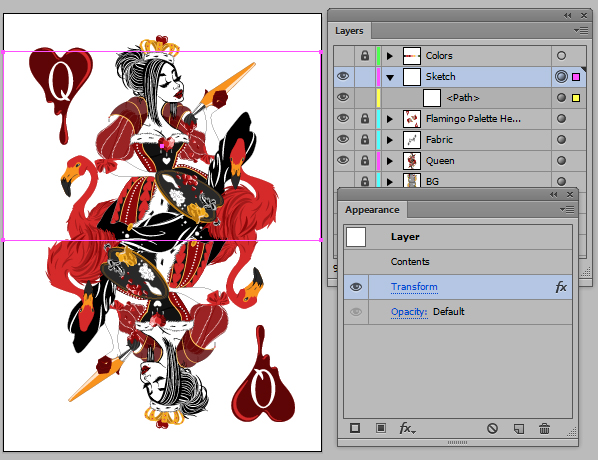Click the <Path> thumbnail
The width and height of the screenshot is (598, 460).
pyautogui.click(x=432, y=98)
